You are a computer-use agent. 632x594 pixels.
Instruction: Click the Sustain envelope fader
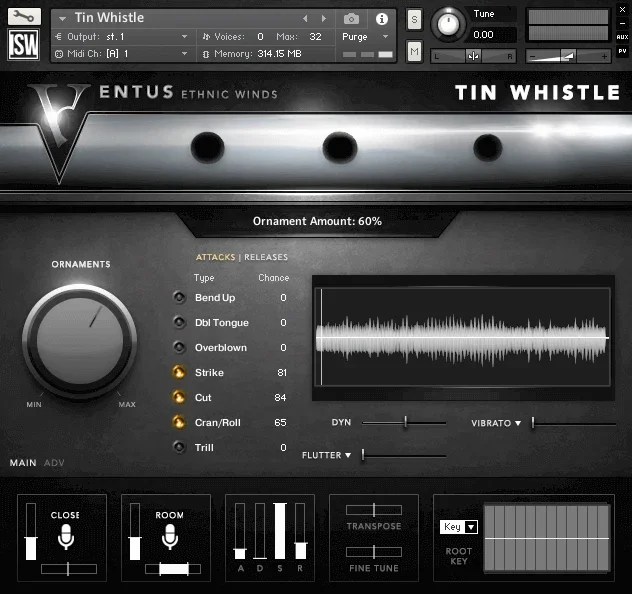coord(280,531)
